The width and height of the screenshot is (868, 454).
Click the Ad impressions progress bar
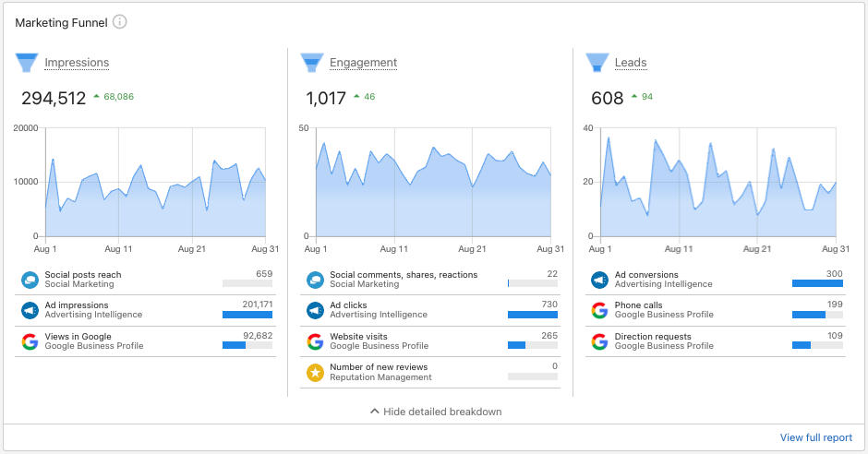pos(247,315)
